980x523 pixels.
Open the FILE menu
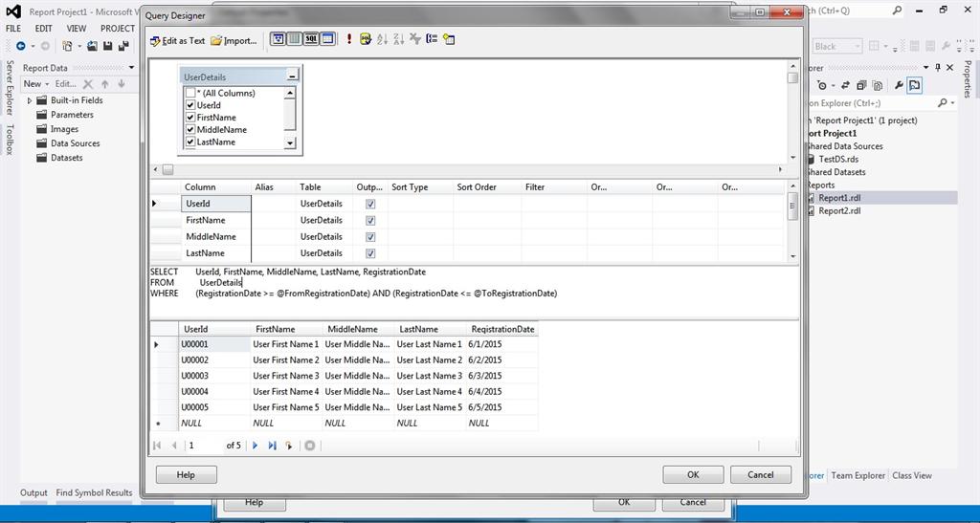click(13, 29)
